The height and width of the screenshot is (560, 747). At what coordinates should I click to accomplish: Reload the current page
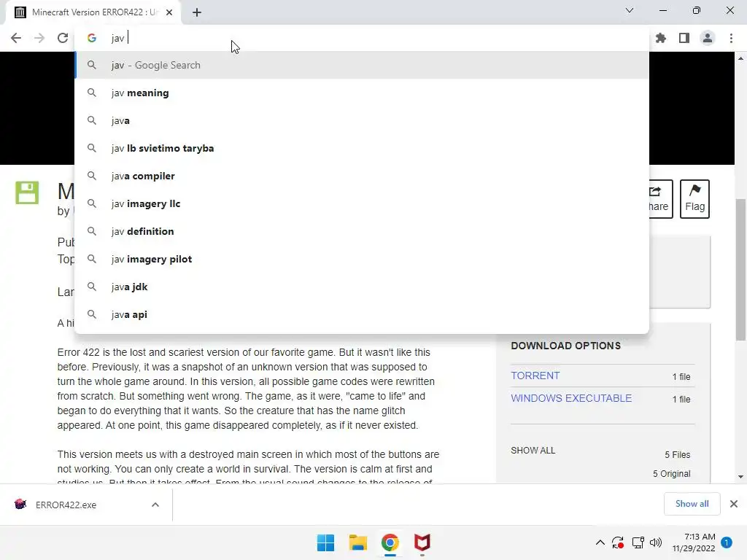click(x=63, y=38)
